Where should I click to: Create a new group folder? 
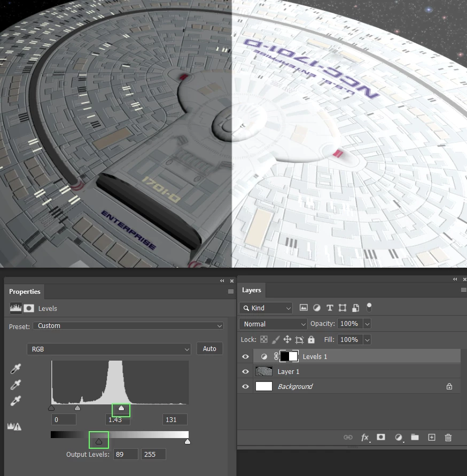pyautogui.click(x=415, y=437)
